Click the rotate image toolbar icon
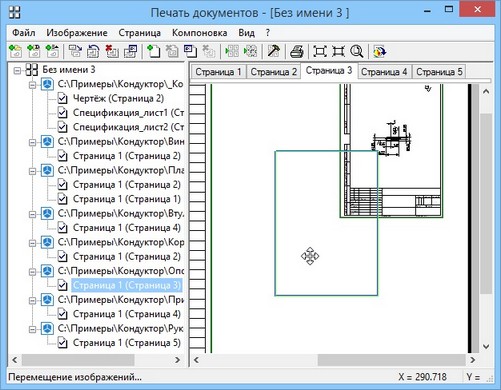 (x=93, y=52)
